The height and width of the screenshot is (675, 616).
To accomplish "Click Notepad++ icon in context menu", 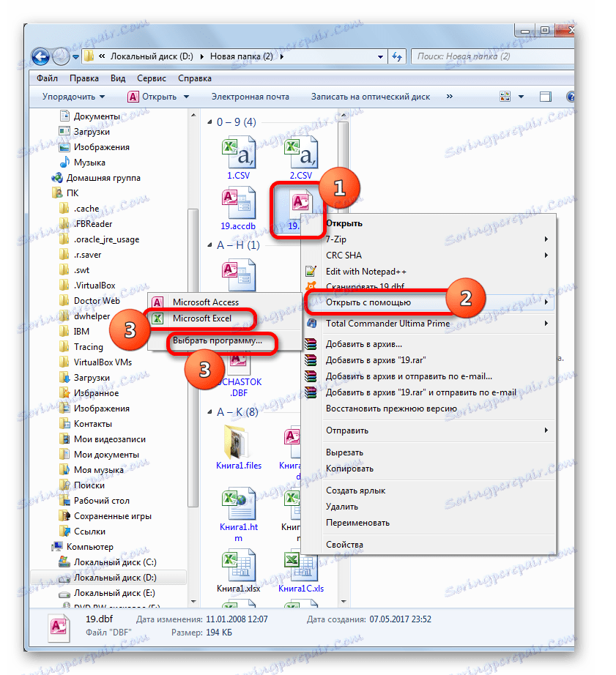I will tap(311, 271).
